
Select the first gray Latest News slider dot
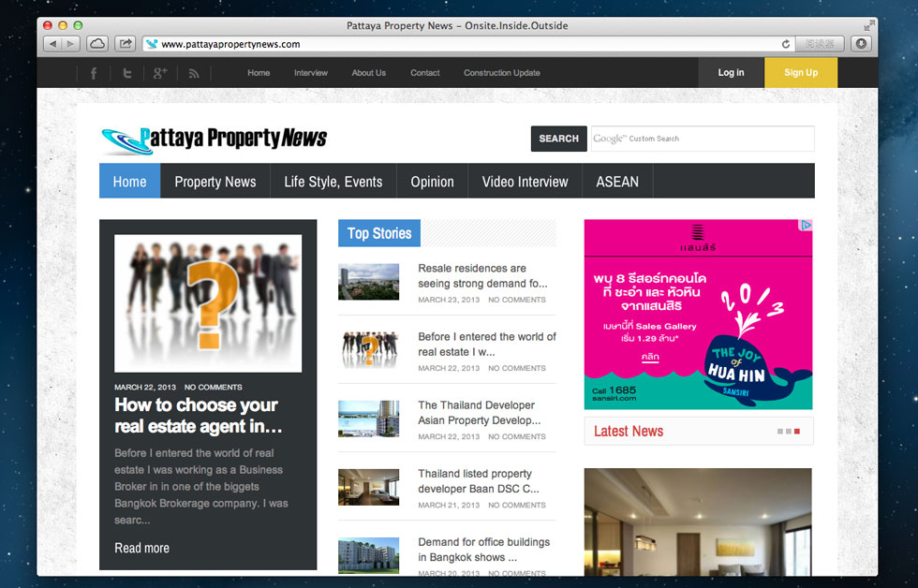(x=779, y=432)
